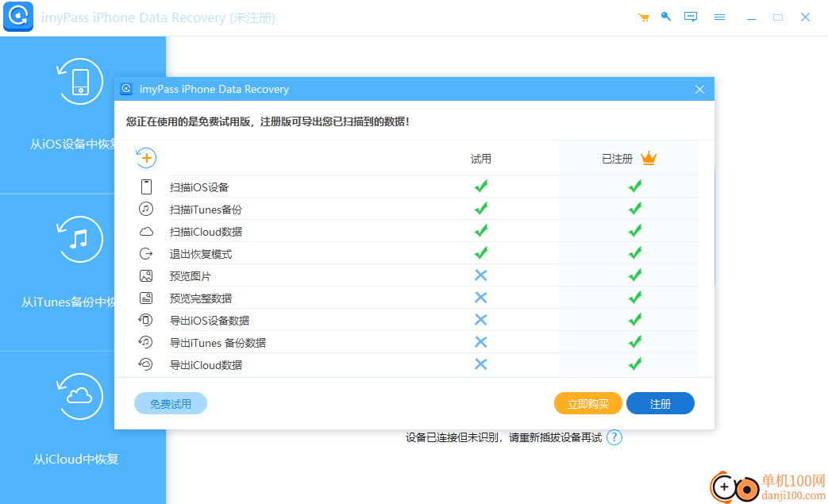Screen dimensions: 828x504
Task: Click the 预览完整数据 row label
Action: [201, 298]
